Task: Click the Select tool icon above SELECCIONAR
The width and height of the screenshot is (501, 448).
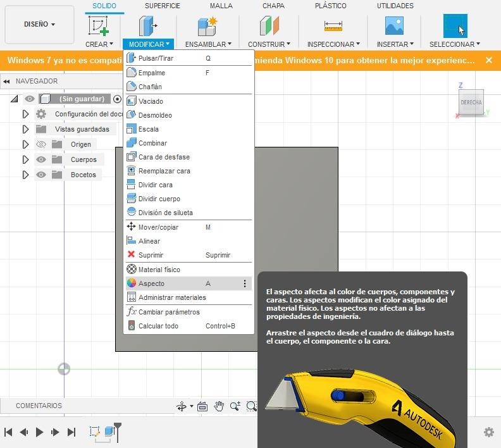Action: coord(455,26)
